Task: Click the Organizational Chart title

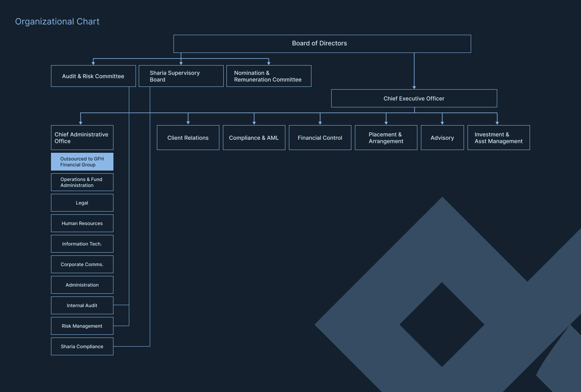Action: pyautogui.click(x=57, y=22)
